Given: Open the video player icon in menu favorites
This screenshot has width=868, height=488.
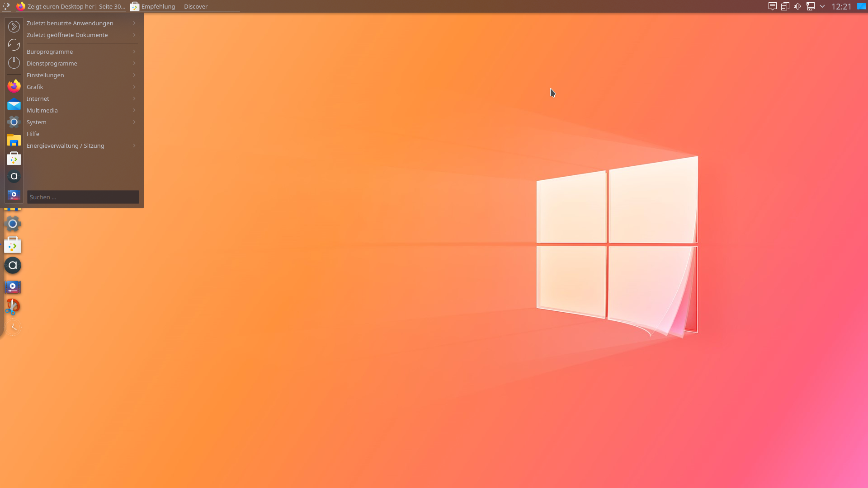Looking at the screenshot, I should [x=14, y=195].
